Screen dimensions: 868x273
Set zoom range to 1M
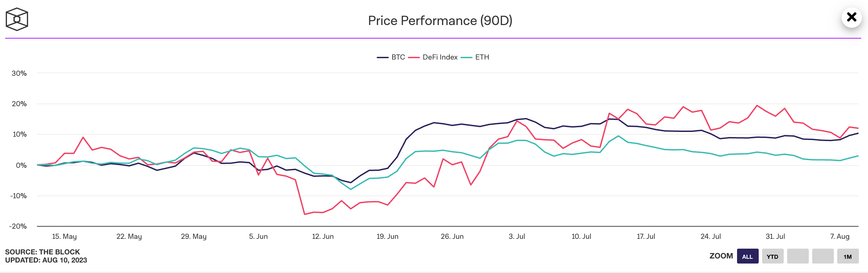click(848, 256)
